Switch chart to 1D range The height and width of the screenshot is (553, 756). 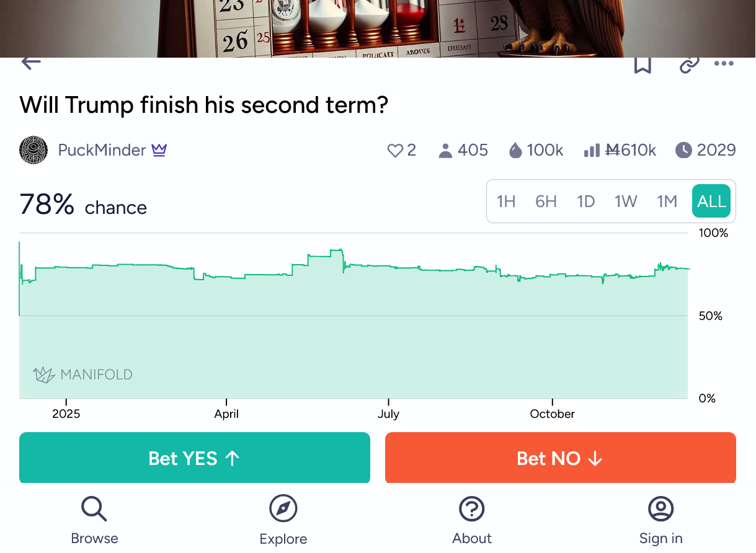pos(585,201)
